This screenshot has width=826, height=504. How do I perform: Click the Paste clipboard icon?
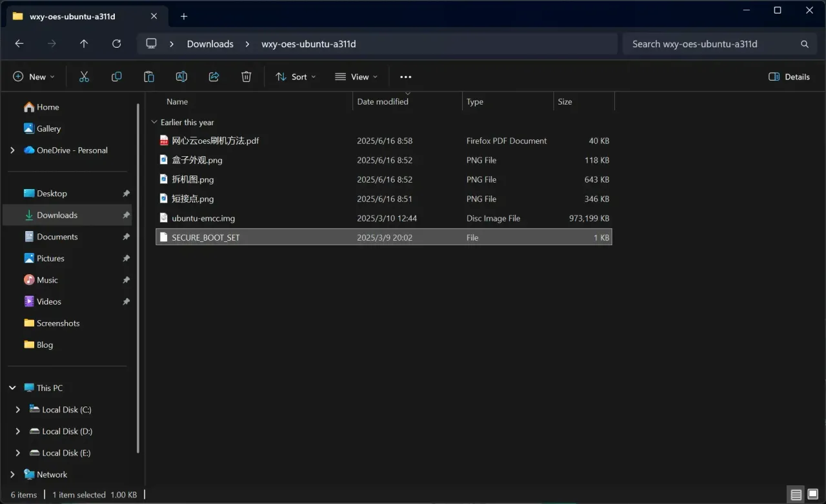149,77
